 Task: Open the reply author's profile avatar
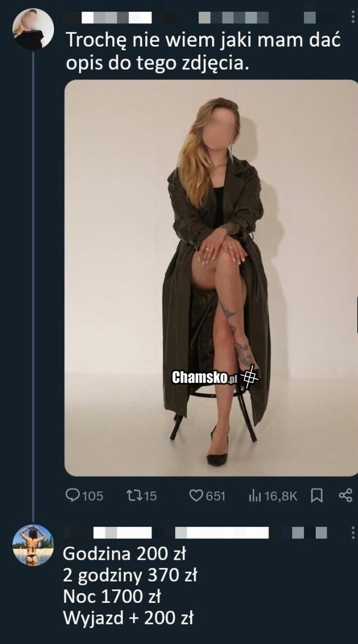(33, 545)
